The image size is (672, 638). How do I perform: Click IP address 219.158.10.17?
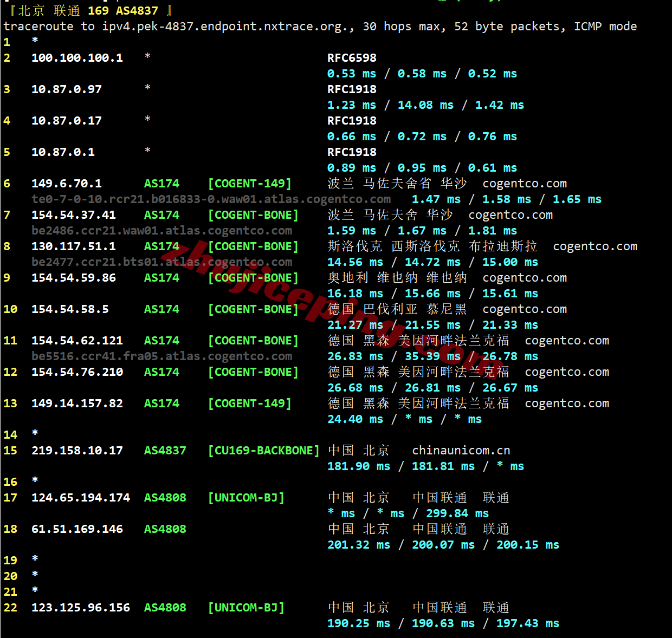point(77,451)
